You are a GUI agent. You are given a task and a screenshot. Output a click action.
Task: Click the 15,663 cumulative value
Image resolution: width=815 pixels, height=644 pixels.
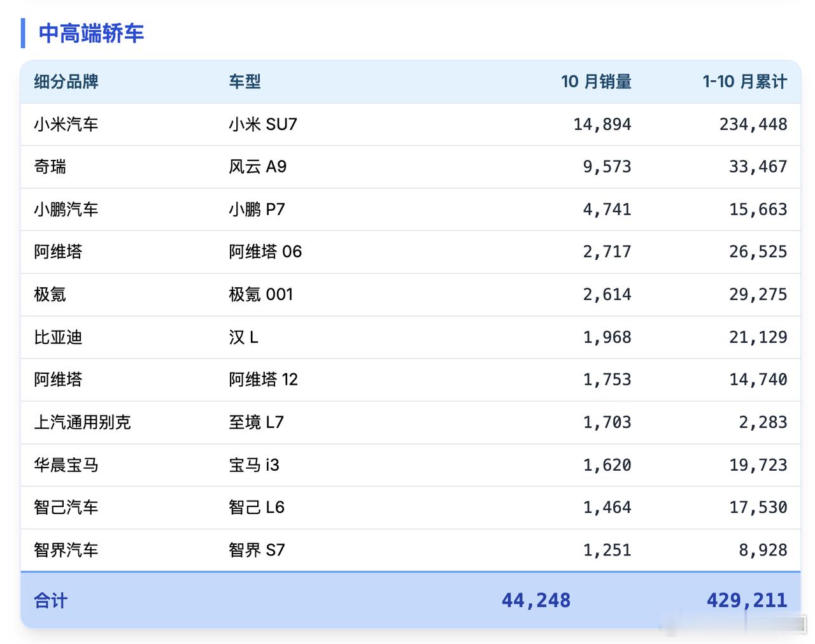click(758, 210)
